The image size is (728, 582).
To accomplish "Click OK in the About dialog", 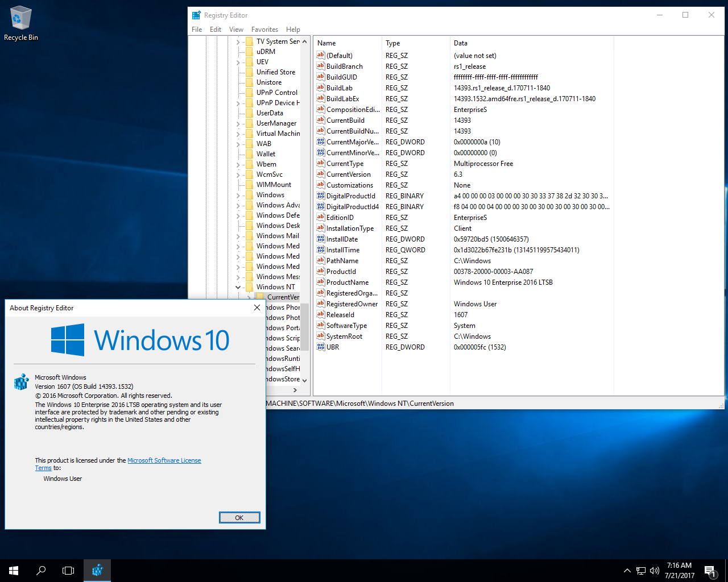I will pos(239,517).
